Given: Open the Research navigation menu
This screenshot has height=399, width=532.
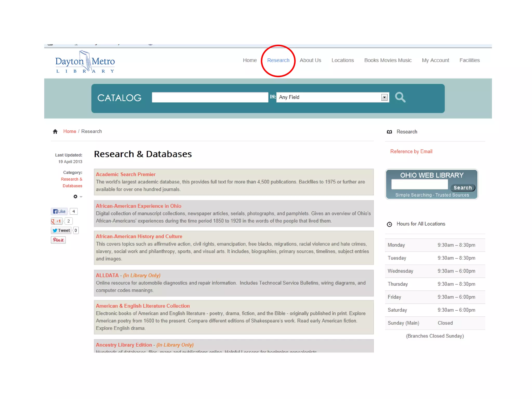Looking at the screenshot, I should tap(278, 60).
